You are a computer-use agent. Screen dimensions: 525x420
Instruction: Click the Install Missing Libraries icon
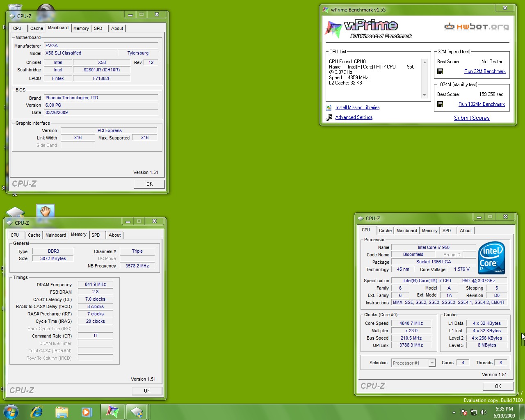(x=329, y=107)
